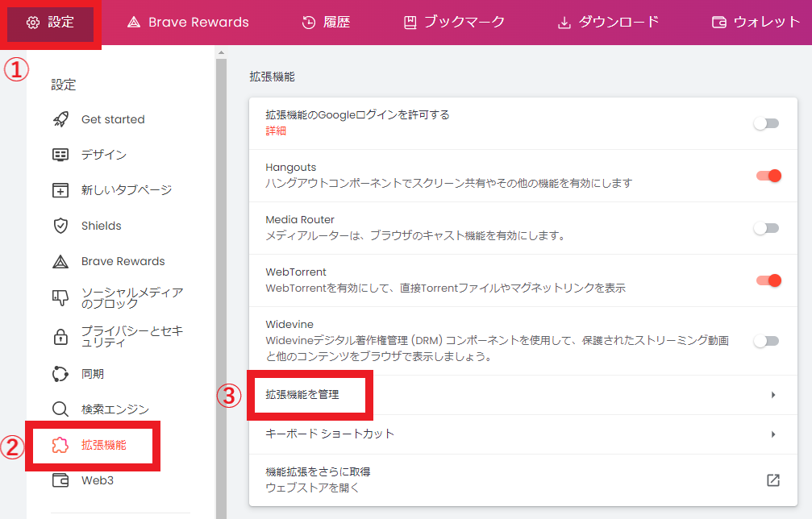812x519 pixels.
Task: Click the history clock icon
Action: [x=309, y=23]
